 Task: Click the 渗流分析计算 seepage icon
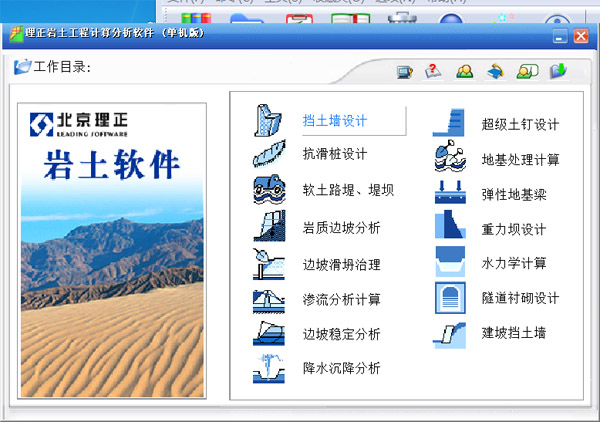point(269,301)
